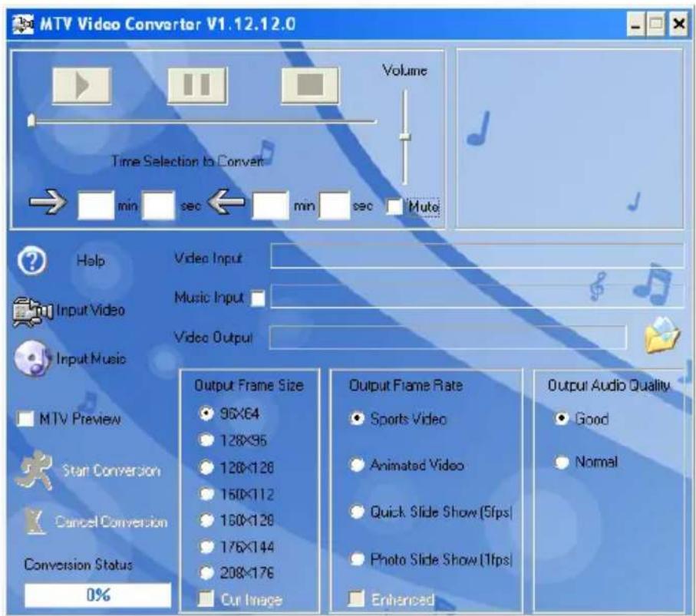696x616 pixels.
Task: Click the Input Music label
Action: click(x=91, y=358)
